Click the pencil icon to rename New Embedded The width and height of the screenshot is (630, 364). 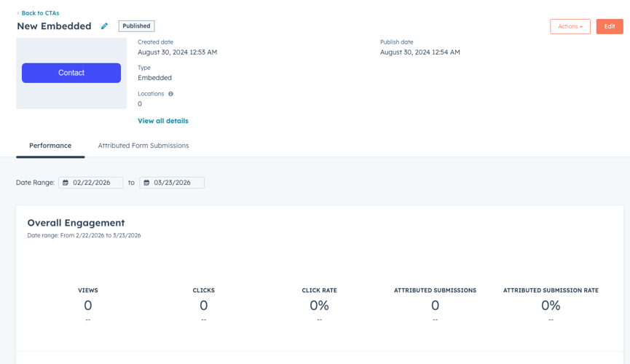click(104, 26)
